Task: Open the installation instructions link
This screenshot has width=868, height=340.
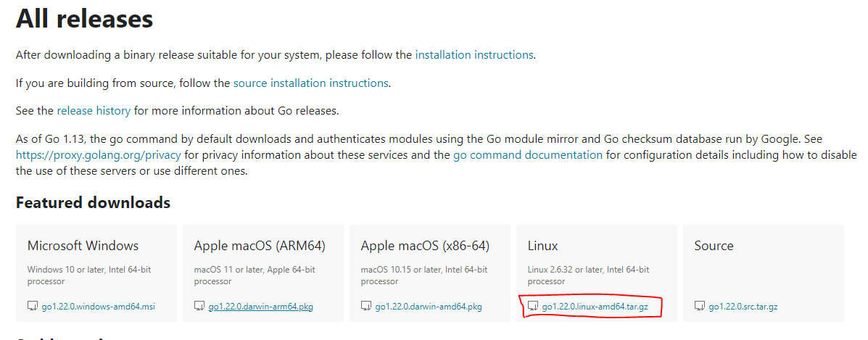Action: [474, 55]
